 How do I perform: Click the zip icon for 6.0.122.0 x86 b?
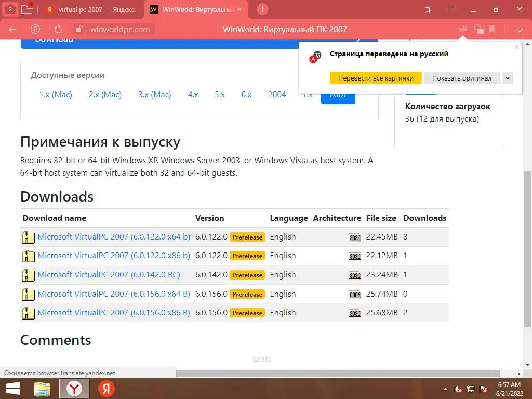28,256
